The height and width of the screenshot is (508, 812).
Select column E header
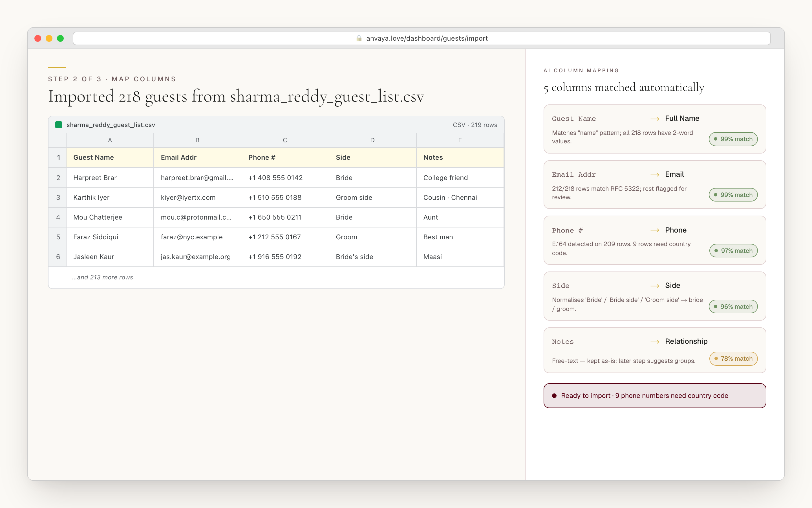460,140
